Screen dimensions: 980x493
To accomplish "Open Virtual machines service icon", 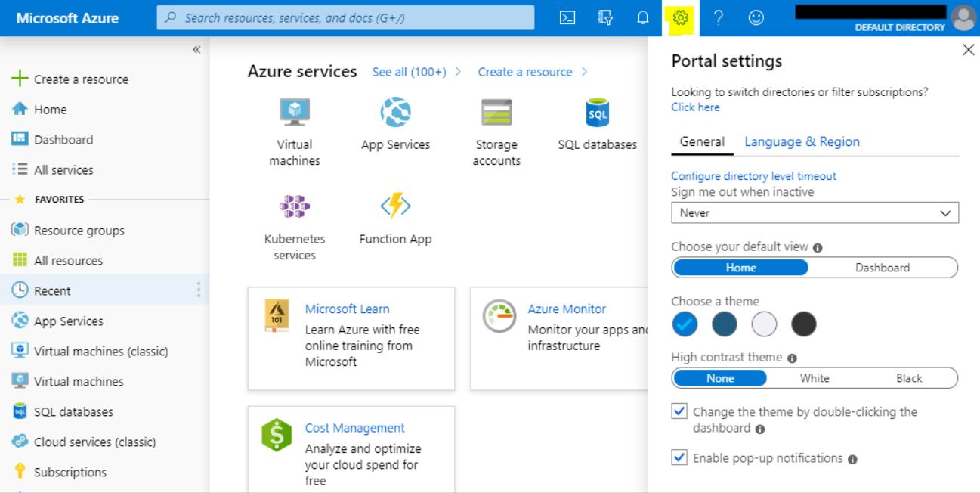I will tap(295, 112).
